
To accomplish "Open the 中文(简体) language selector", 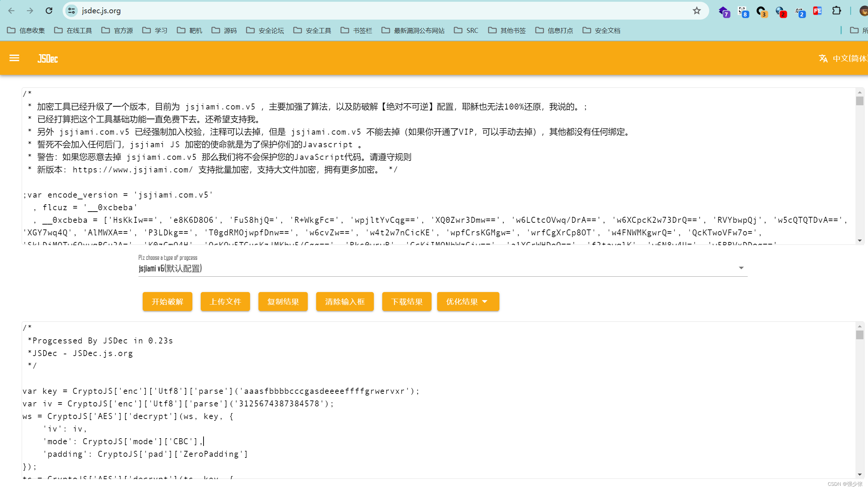I will pos(850,58).
